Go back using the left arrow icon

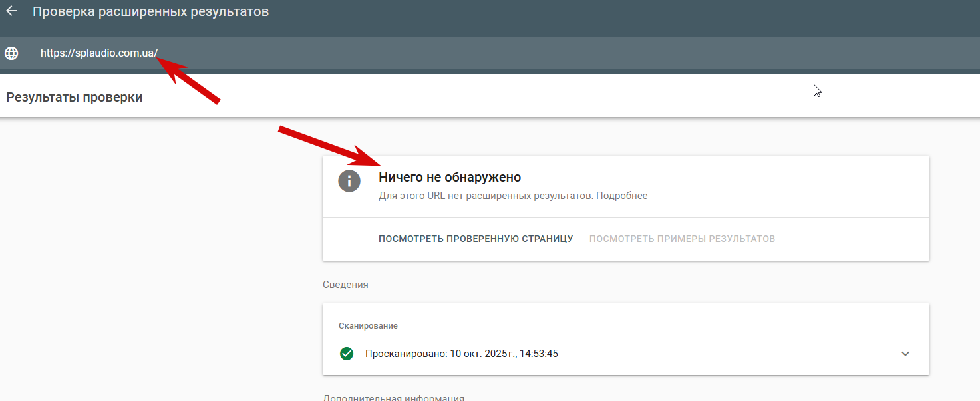11,11
